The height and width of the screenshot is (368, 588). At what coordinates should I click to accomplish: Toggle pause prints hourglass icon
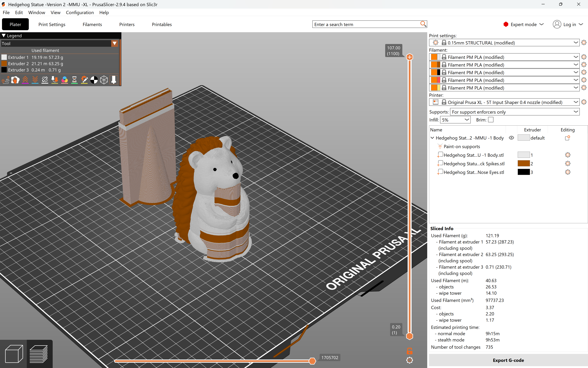(74, 80)
